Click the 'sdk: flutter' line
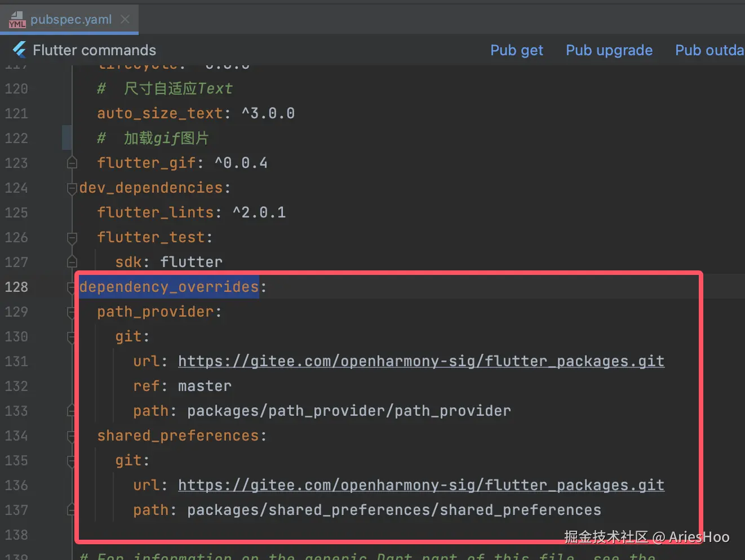The width and height of the screenshot is (745, 560). pyautogui.click(x=168, y=262)
